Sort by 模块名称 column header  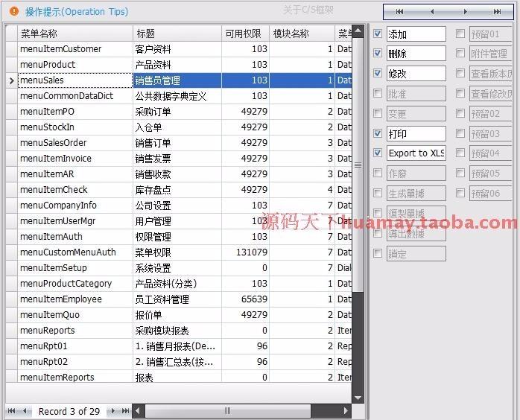pos(302,34)
